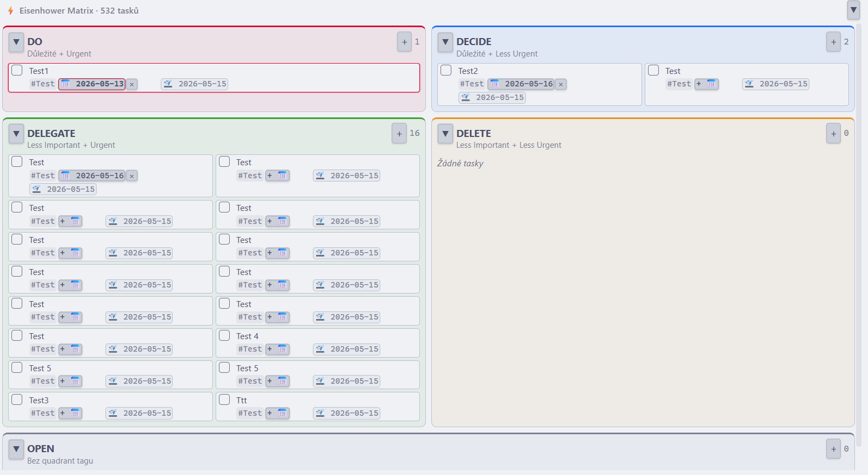Click the 'Eisenhower Matrix · 532 tasků' title
This screenshot has height=475, width=868.
[79, 11]
